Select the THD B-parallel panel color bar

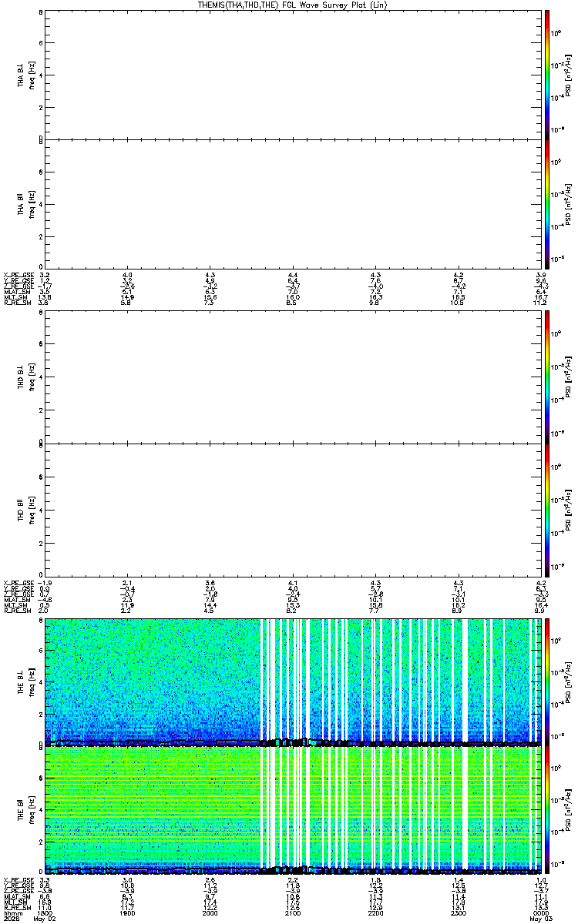point(546,509)
